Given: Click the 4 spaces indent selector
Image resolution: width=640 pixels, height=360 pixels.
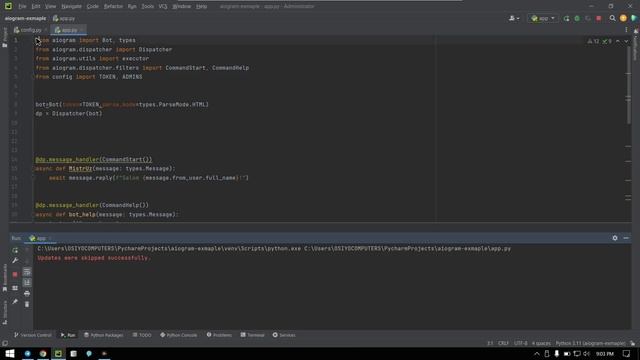Looking at the screenshot, I should (541, 343).
